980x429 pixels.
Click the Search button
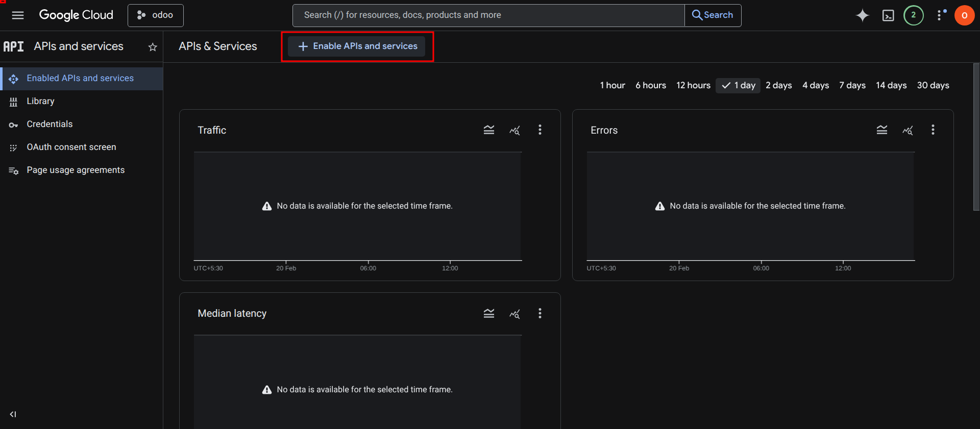coord(713,15)
